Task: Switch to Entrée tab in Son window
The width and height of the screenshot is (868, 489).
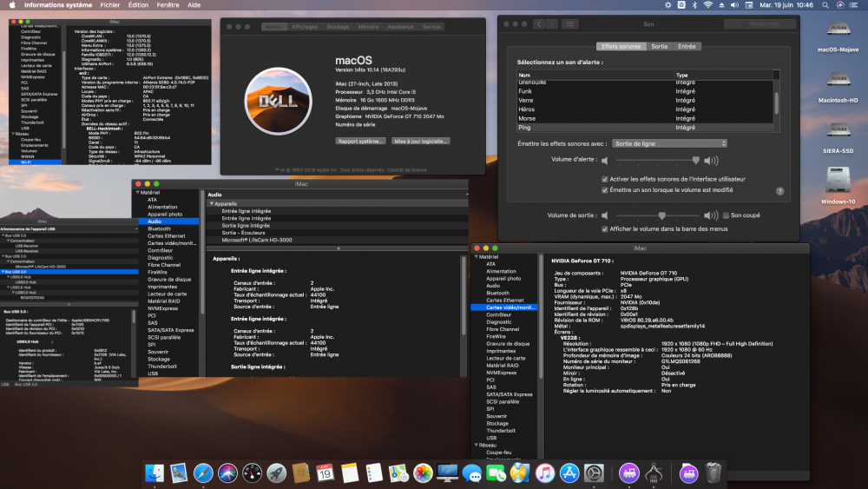Action: [687, 47]
